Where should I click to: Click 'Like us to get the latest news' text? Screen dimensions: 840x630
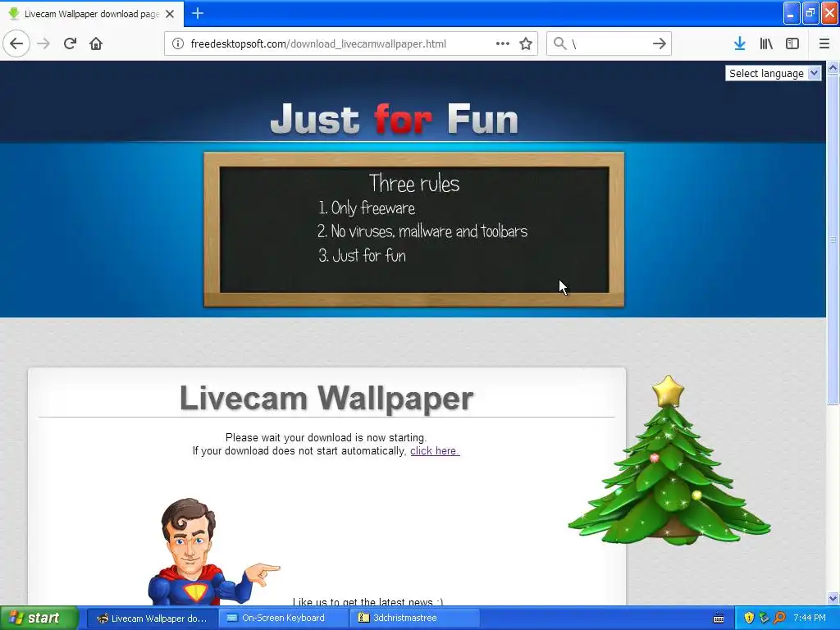point(368,601)
